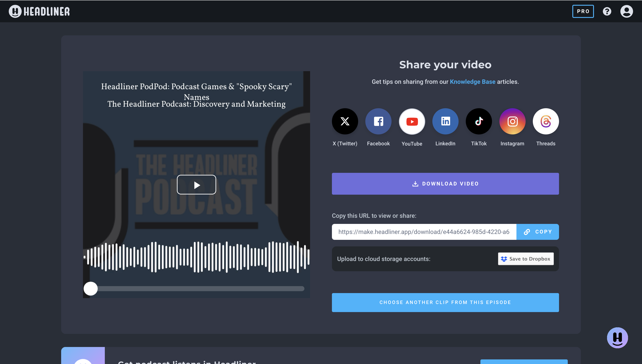Open the Headliner chat widget bubble
The height and width of the screenshot is (364, 642).
617,338
